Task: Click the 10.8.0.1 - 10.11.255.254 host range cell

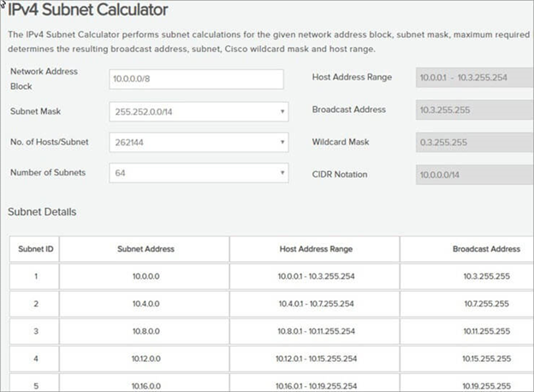Action: [316, 332]
